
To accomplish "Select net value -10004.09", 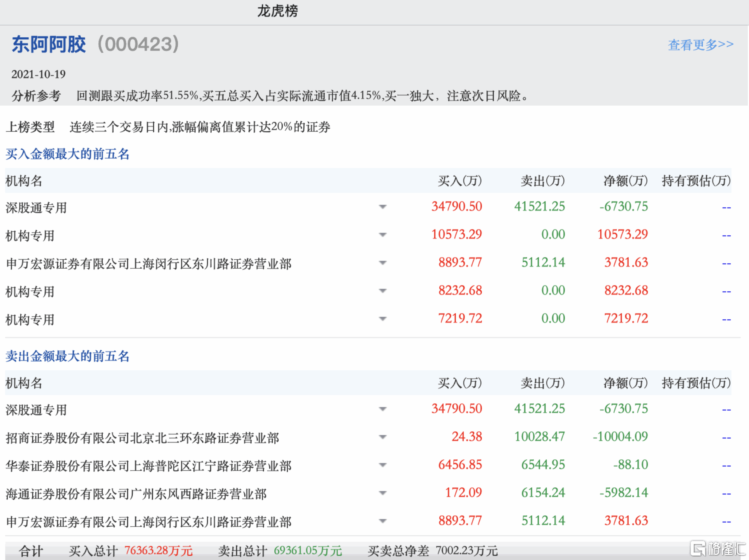I will pyautogui.click(x=620, y=437).
